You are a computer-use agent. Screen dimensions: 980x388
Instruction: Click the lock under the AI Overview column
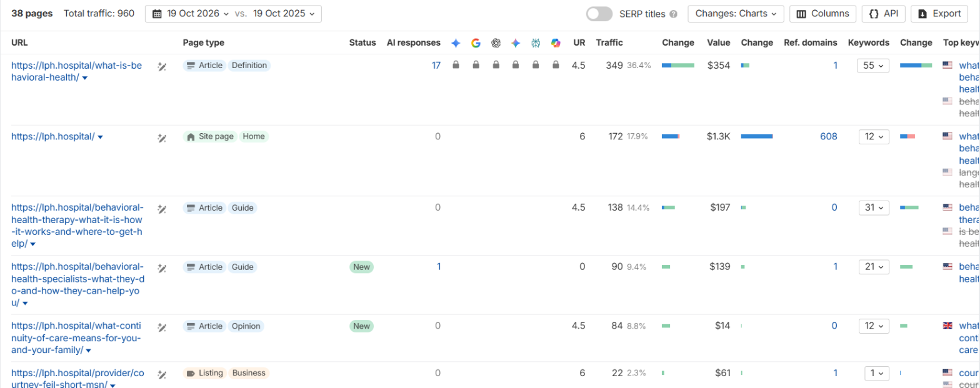[456, 64]
